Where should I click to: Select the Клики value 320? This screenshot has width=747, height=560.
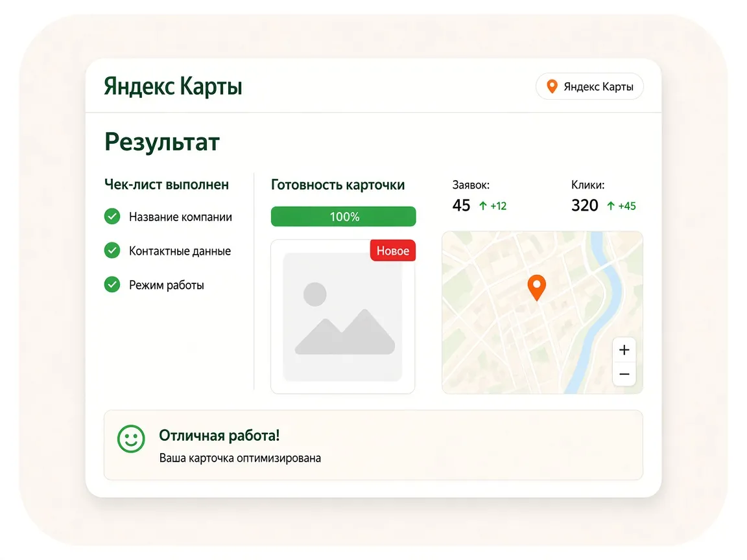584,205
